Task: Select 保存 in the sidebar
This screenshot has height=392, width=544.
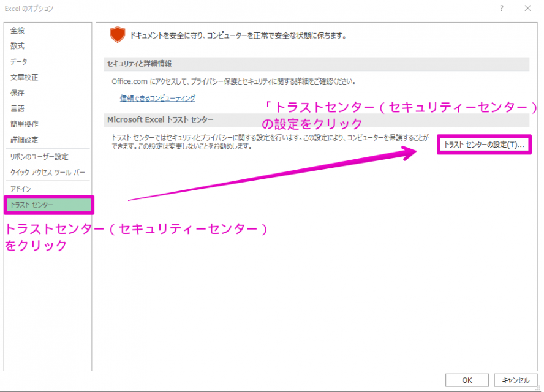Action: click(17, 93)
